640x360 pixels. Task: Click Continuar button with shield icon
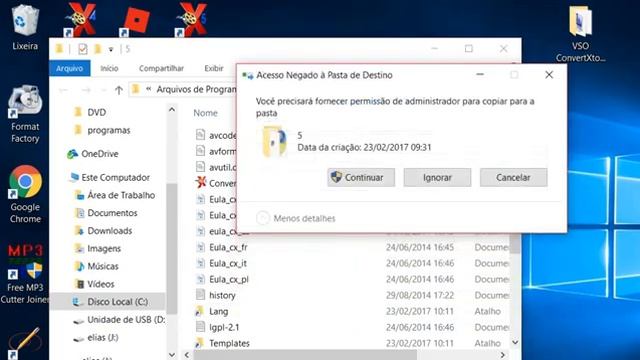361,178
